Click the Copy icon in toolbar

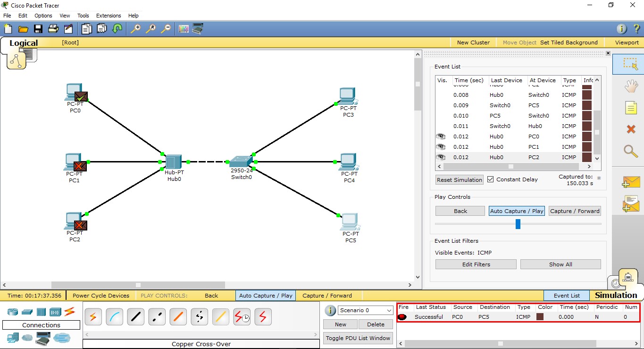pos(86,29)
